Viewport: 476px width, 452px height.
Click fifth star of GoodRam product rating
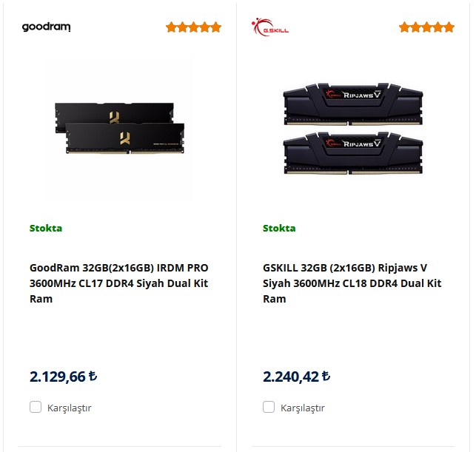pyautogui.click(x=215, y=27)
